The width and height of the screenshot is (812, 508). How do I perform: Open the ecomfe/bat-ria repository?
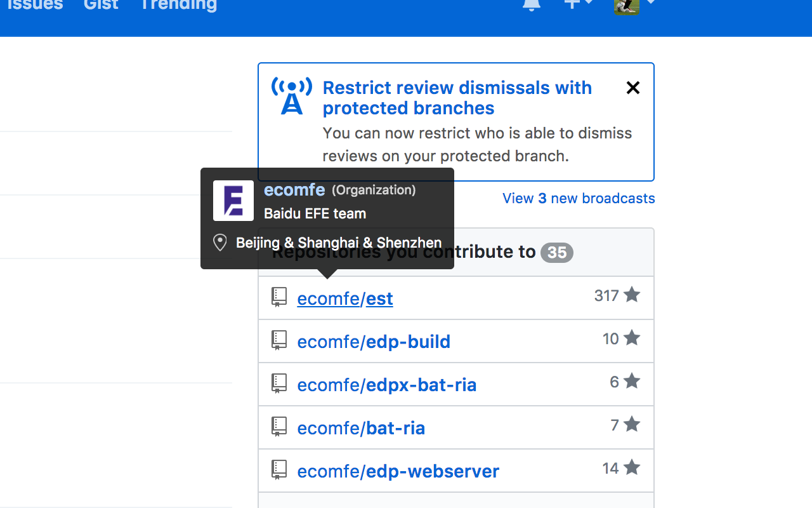pos(361,428)
